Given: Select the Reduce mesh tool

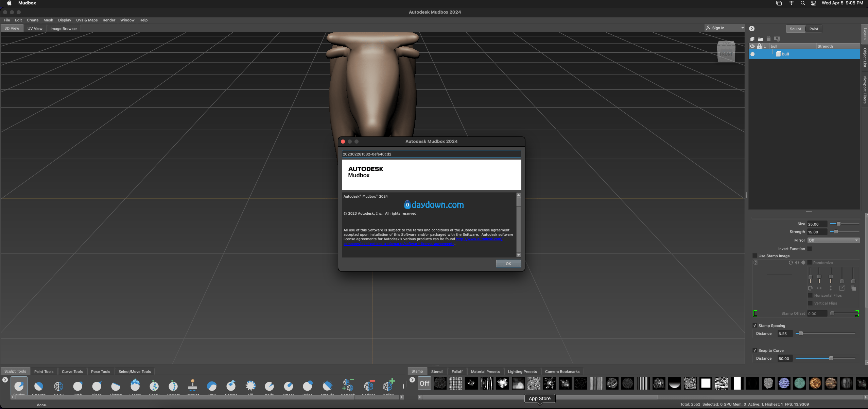Looking at the screenshot, I should (x=369, y=386).
